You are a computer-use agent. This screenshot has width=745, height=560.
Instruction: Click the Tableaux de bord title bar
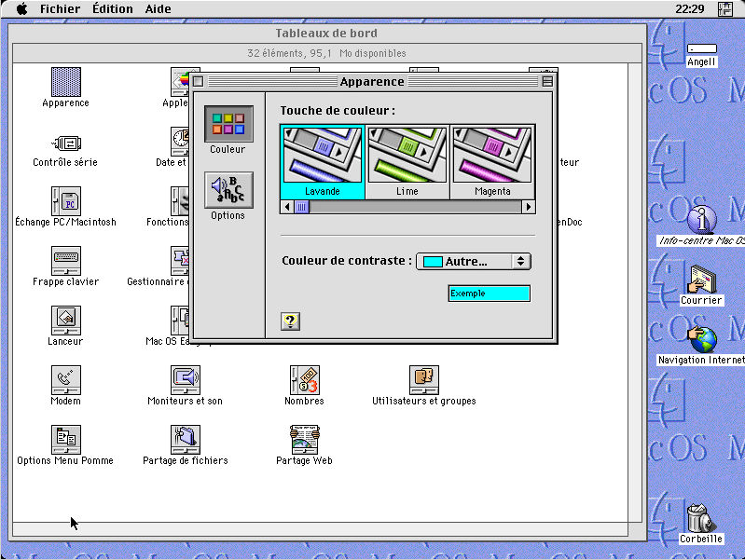(x=327, y=34)
